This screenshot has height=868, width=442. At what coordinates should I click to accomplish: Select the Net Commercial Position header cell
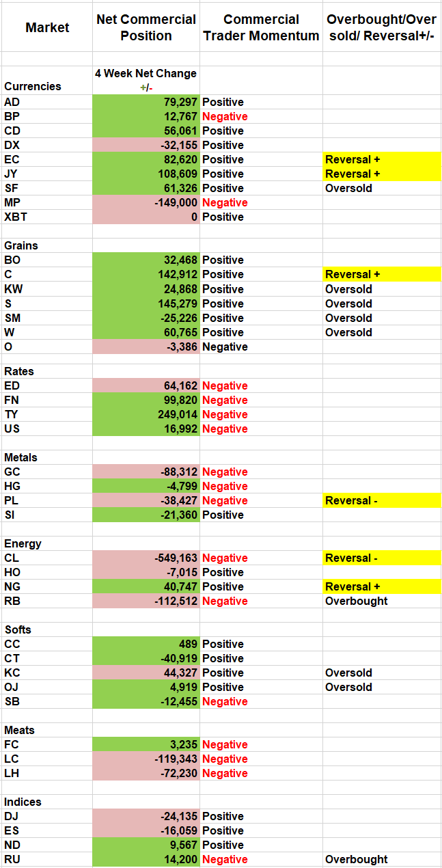coord(146,27)
